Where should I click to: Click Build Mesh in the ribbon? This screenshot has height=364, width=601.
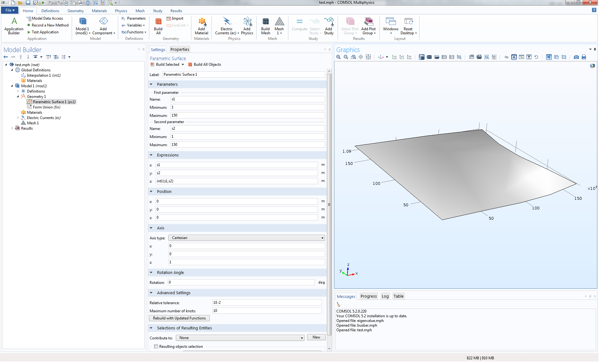click(x=265, y=26)
